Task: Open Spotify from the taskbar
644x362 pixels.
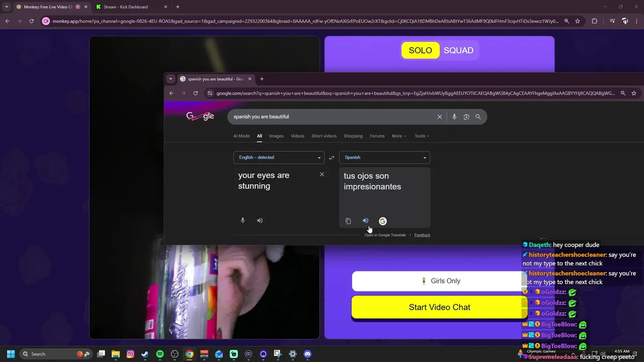Action: pyautogui.click(x=160, y=354)
